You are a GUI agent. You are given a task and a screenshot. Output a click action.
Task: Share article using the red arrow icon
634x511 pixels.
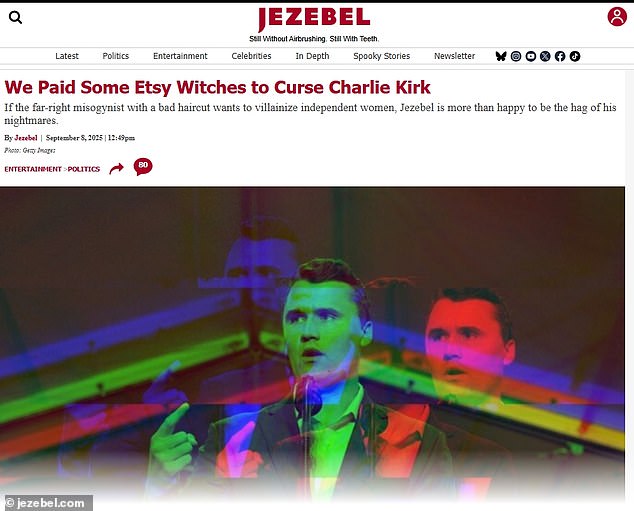[116, 168]
